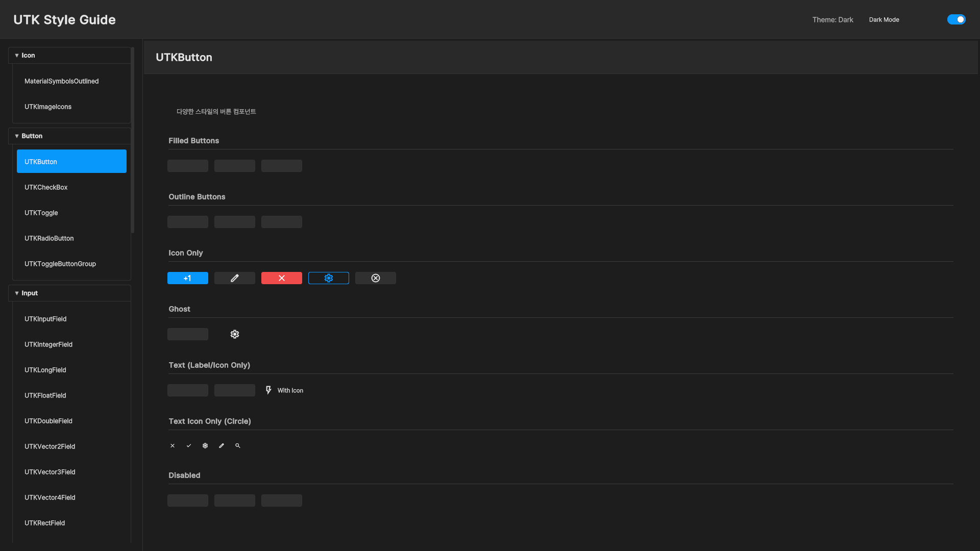Click the ghost style gear icon
Image resolution: width=980 pixels, height=551 pixels.
pyautogui.click(x=234, y=334)
